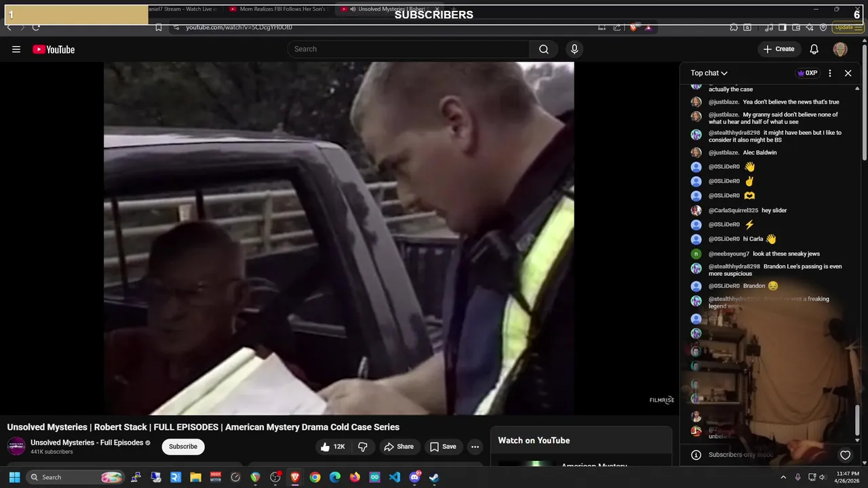Save the video to a playlist

pyautogui.click(x=443, y=447)
